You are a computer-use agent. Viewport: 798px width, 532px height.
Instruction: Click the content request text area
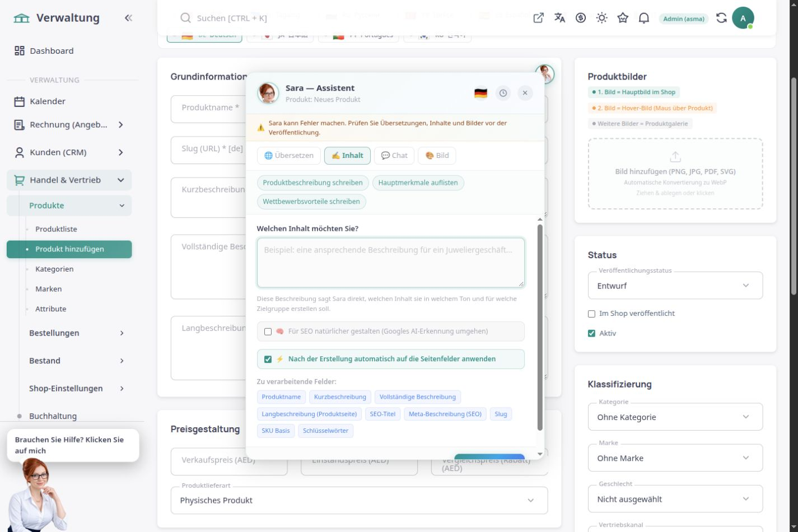(391, 263)
